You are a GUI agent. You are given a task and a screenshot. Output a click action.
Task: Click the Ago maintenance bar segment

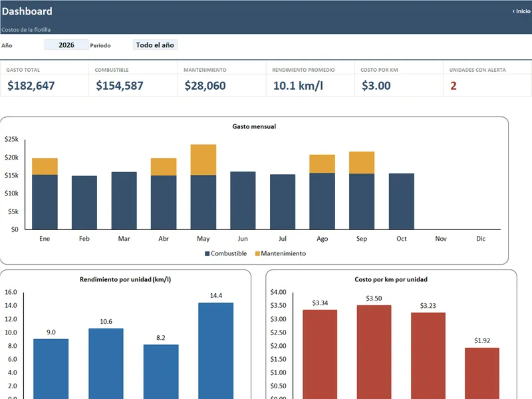click(323, 164)
